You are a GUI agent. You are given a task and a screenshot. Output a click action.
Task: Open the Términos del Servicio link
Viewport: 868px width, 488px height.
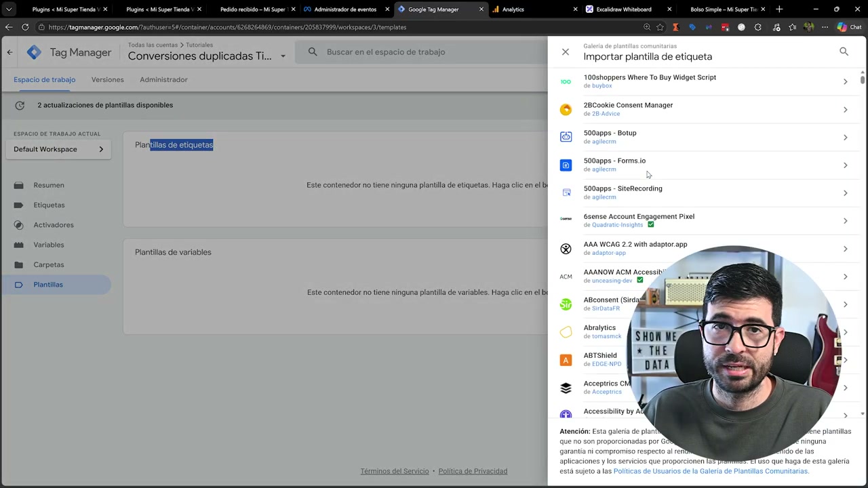click(395, 471)
